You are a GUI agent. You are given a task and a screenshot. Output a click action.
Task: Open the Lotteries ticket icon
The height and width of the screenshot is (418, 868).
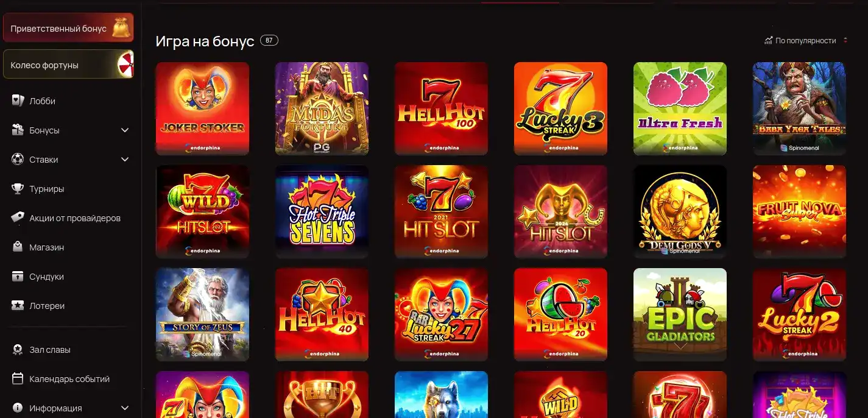tap(18, 305)
